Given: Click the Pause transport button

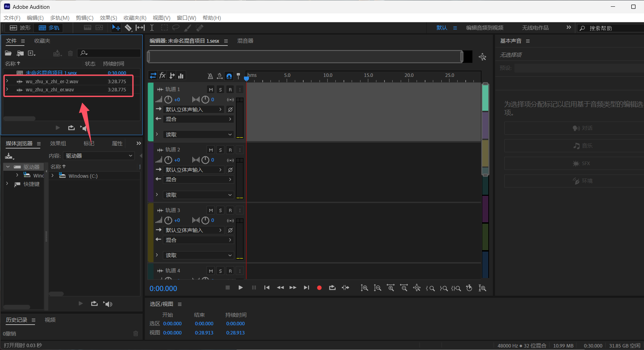Looking at the screenshot, I should click(x=254, y=288).
